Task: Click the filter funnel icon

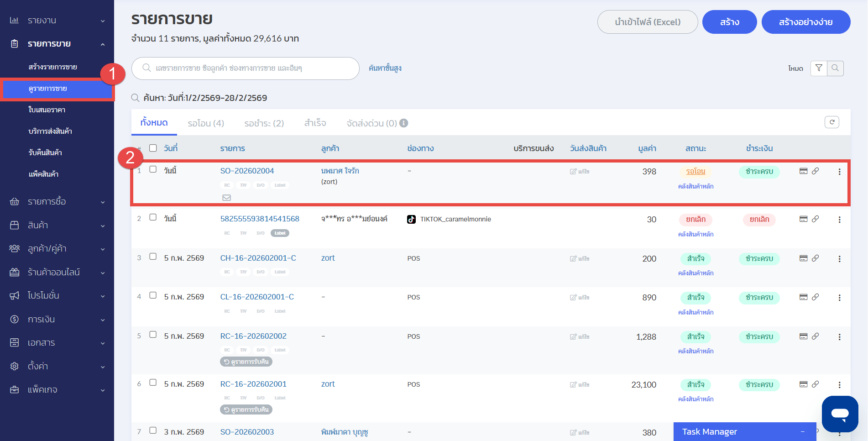Action: (819, 68)
